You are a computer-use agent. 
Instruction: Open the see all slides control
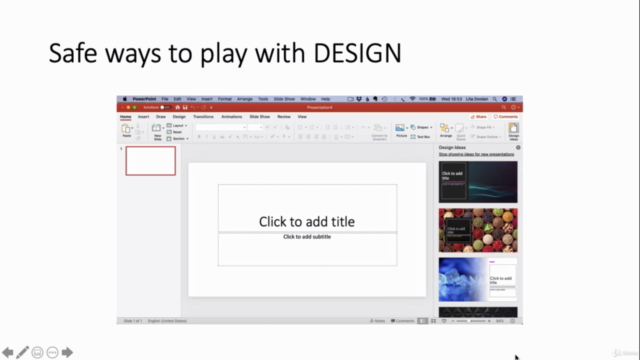(x=37, y=352)
